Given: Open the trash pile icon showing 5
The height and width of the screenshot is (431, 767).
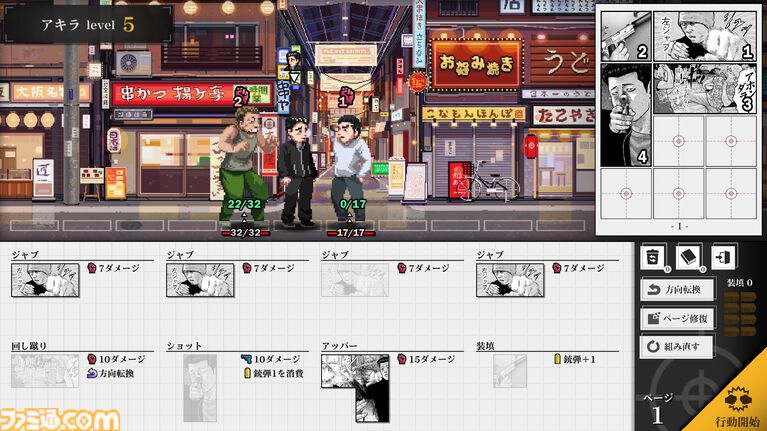Looking at the screenshot, I should [654, 257].
